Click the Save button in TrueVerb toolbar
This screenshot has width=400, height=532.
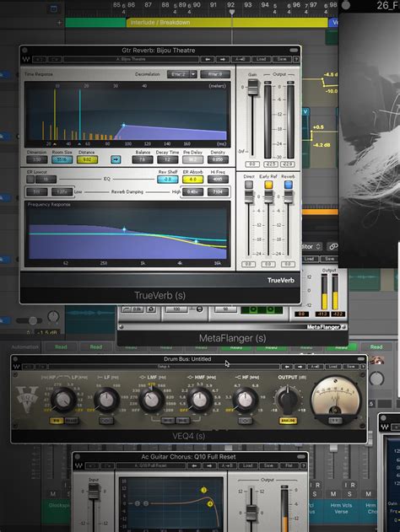pos(282,59)
